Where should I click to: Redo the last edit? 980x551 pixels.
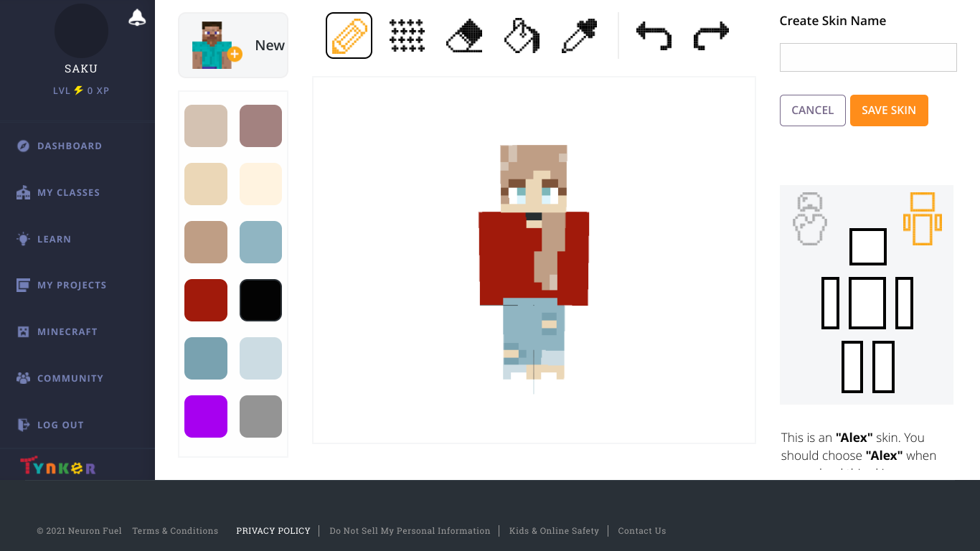[710, 35]
